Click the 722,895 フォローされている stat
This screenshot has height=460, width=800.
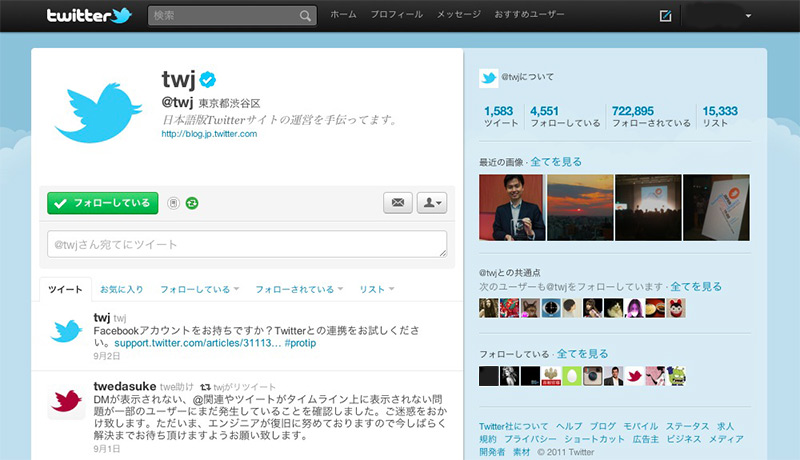click(x=651, y=116)
